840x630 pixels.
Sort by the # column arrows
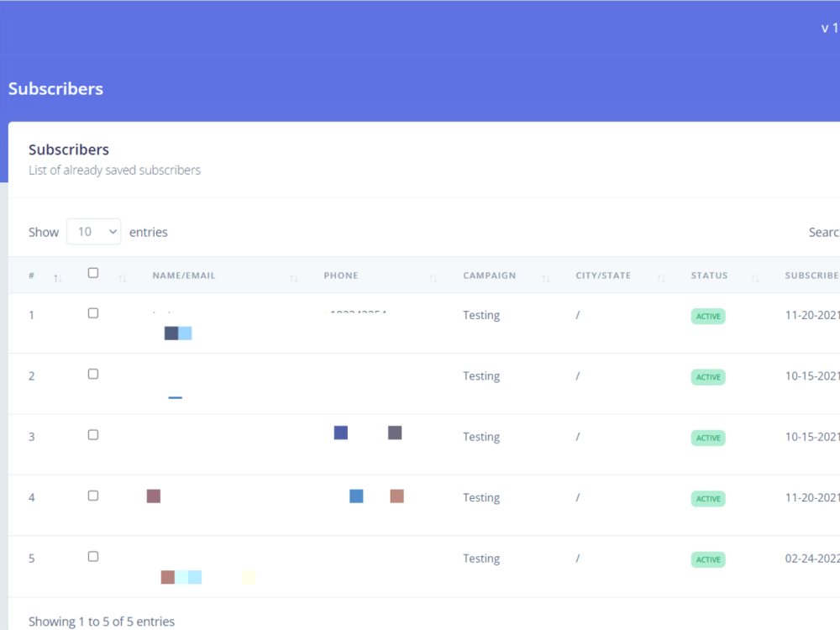(x=58, y=278)
